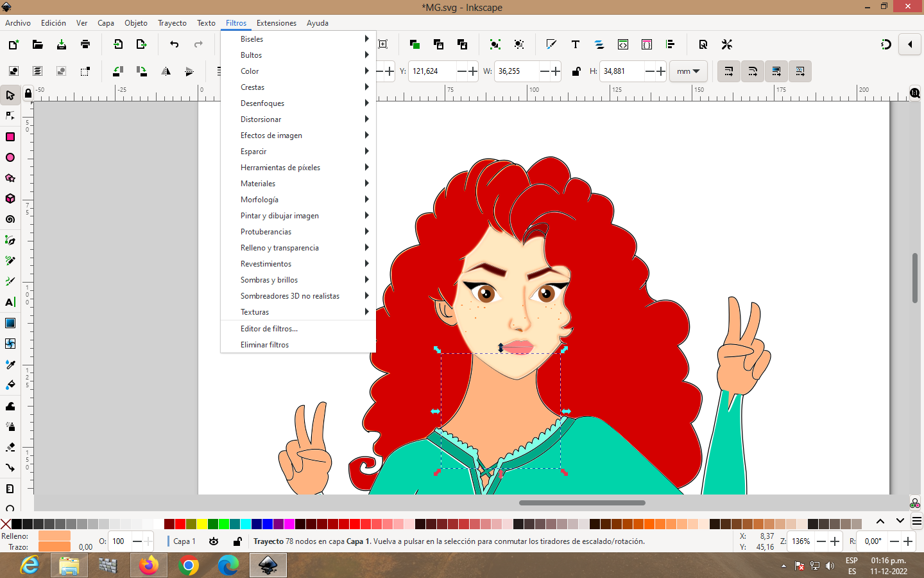This screenshot has height=578, width=924.
Task: Activate the Text tool in the toolbox
Action: [10, 302]
